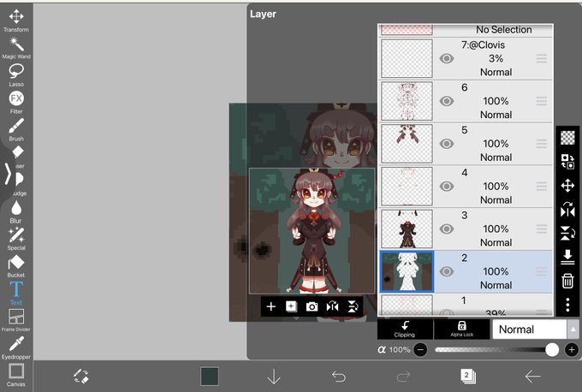Select the Magic Wand tool

[x=16, y=48]
